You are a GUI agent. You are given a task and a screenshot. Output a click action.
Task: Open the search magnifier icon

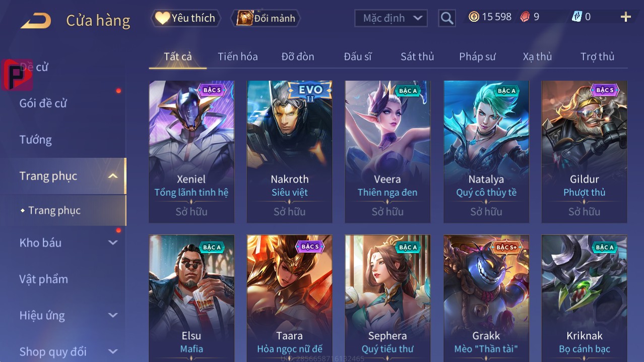[x=446, y=19]
